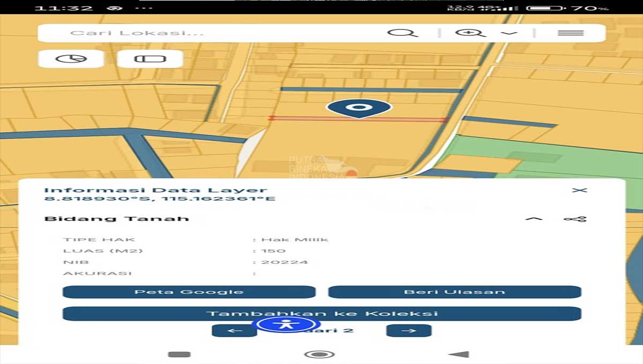The image size is (643, 364).
Task: Select the Bidang Tanah heading
Action: coord(116,219)
